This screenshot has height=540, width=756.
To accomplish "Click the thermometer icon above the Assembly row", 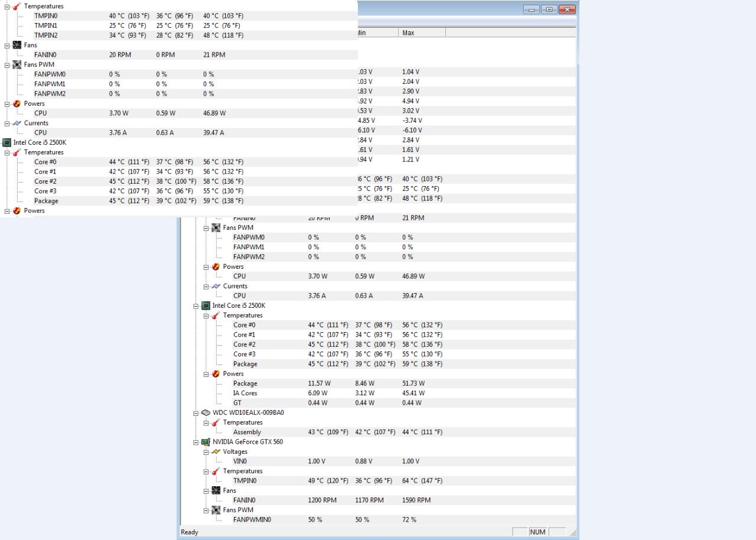I will tap(216, 422).
